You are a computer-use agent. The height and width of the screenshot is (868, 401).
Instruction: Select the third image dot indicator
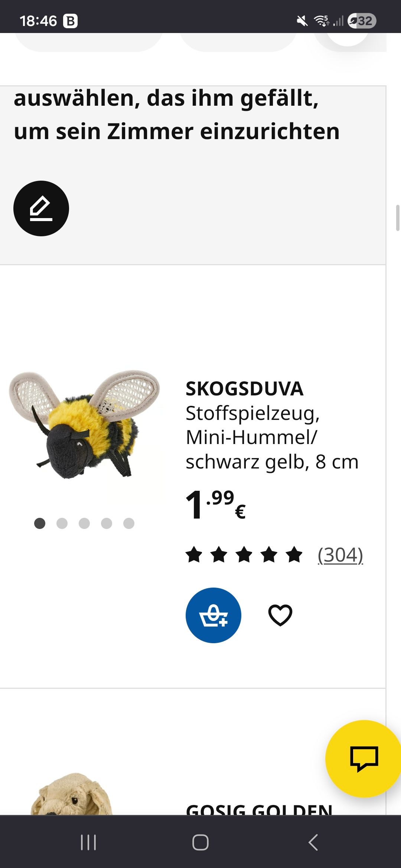click(84, 523)
